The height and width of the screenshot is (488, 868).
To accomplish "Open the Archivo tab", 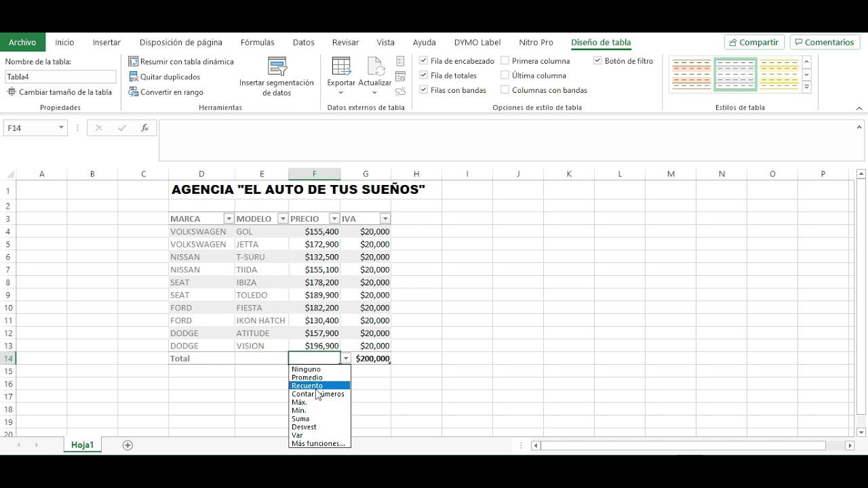I will click(x=22, y=42).
